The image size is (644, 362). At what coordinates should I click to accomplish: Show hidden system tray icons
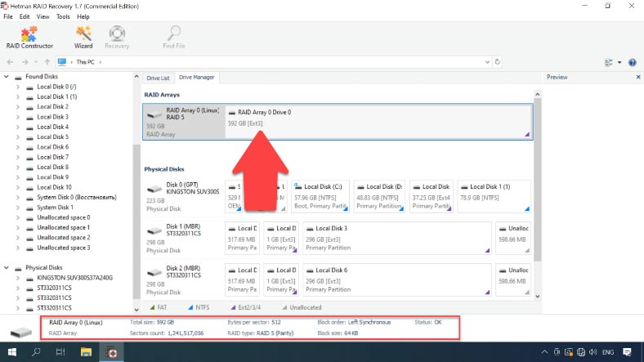coord(544,352)
